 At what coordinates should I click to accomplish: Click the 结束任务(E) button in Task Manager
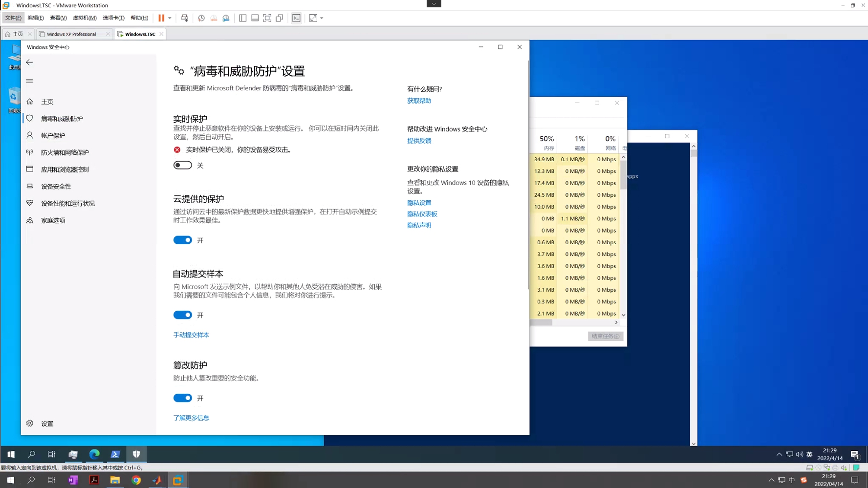point(606,336)
